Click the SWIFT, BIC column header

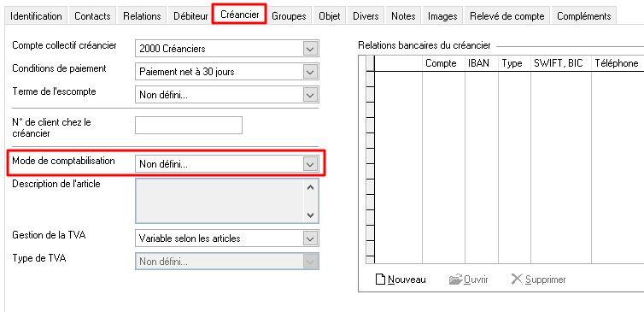tap(561, 63)
